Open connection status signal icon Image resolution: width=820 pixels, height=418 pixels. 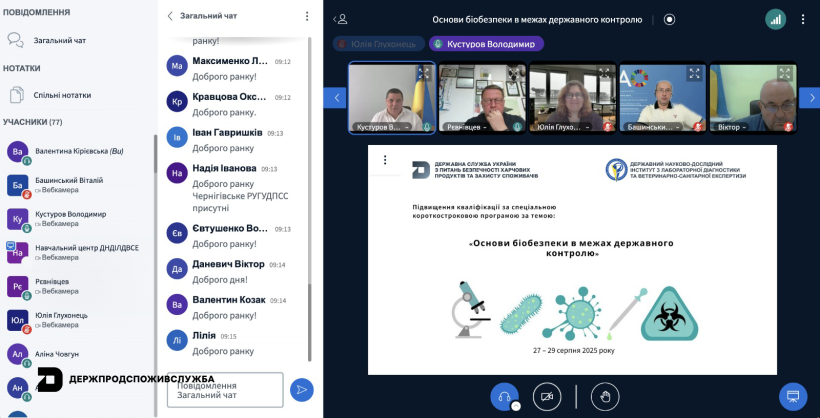776,19
